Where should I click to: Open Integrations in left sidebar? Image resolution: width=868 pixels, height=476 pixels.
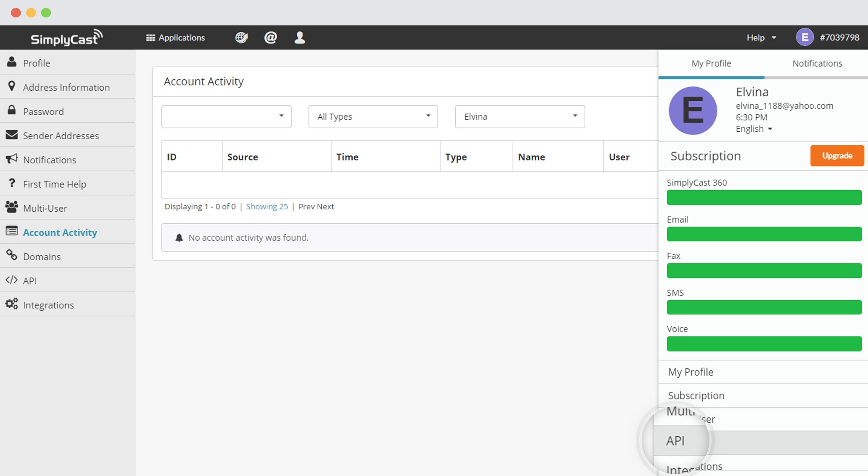click(x=68, y=304)
